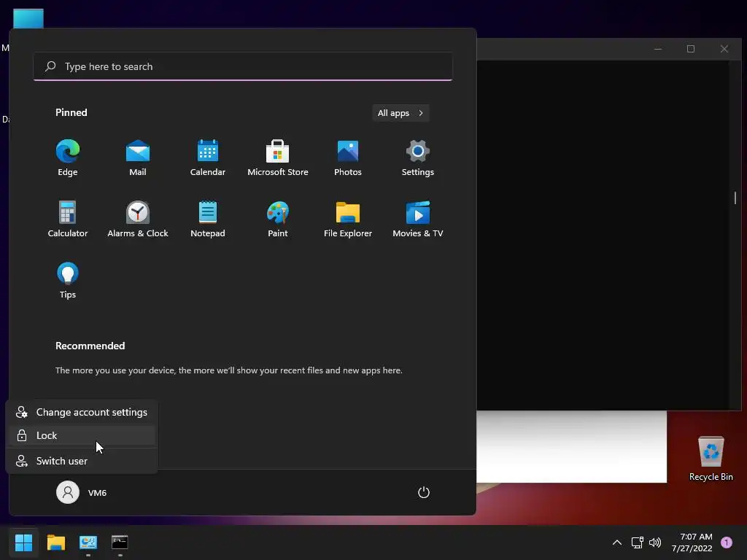
Task: Switch to Command Prompt taskbar icon
Action: coord(120,542)
